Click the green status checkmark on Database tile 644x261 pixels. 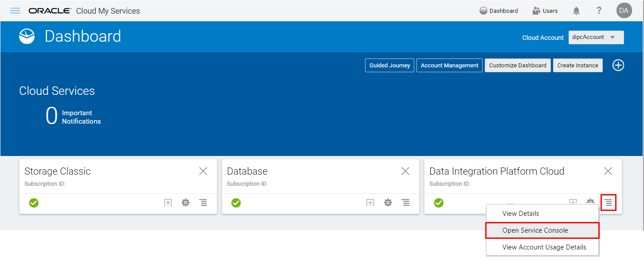(236, 203)
